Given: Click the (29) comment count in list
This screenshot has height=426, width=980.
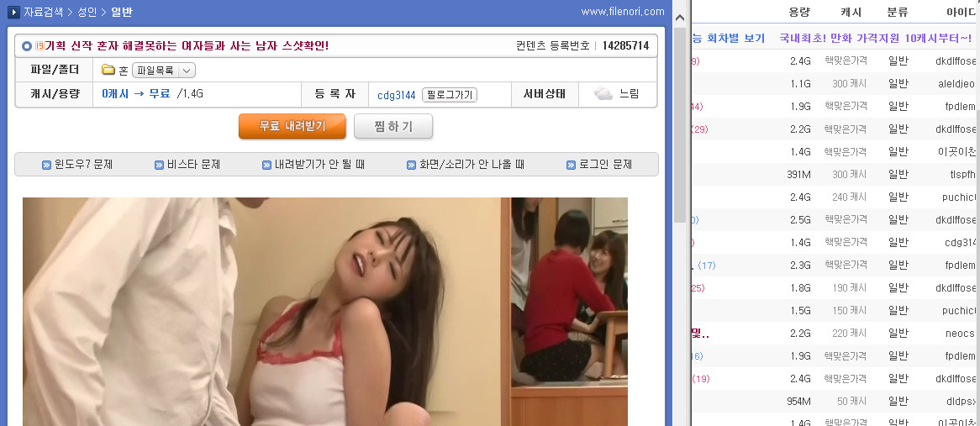Looking at the screenshot, I should [x=700, y=129].
